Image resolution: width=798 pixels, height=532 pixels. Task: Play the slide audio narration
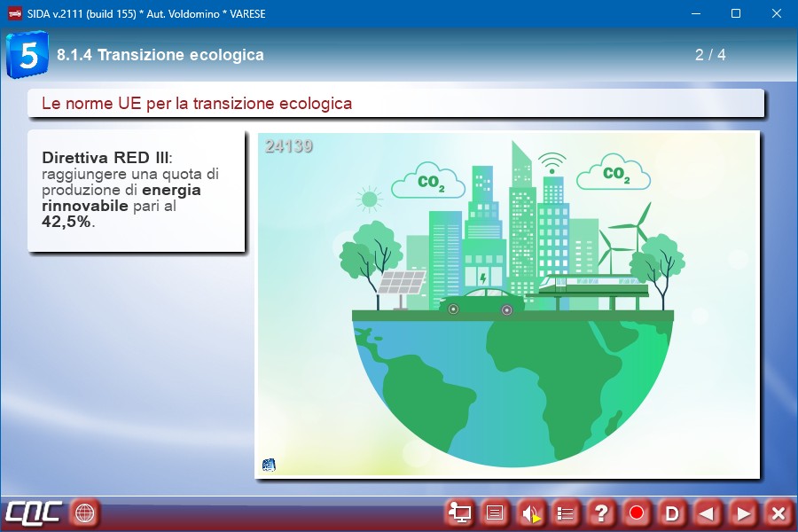530,512
